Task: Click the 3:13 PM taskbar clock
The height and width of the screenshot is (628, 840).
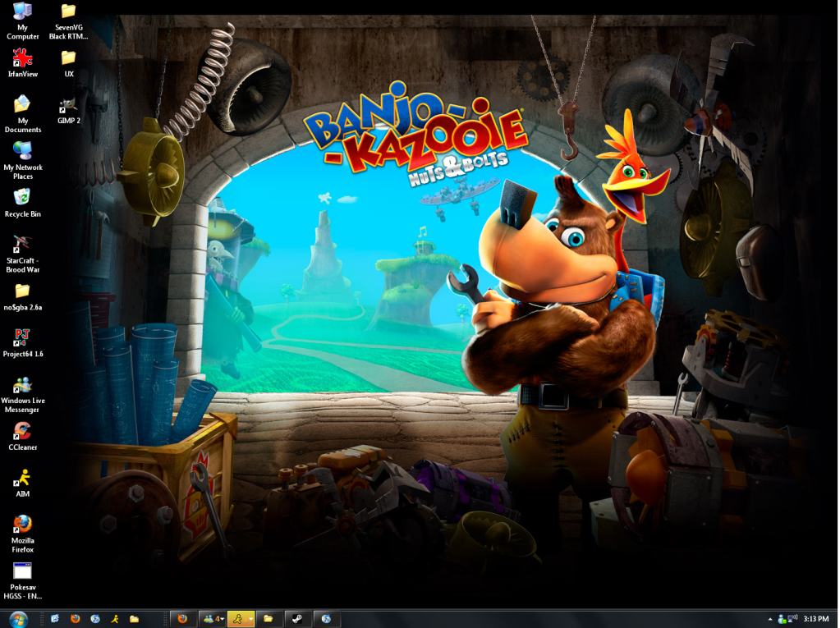Action: coord(816,619)
